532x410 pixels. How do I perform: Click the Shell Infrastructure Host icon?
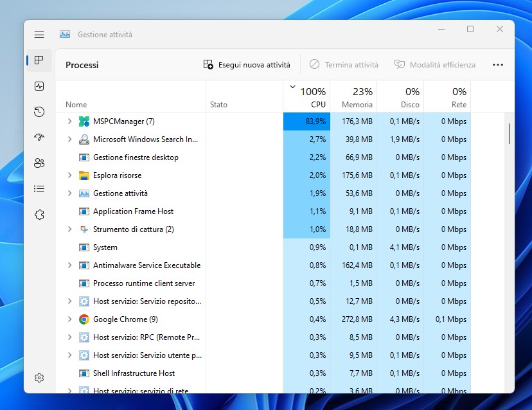(84, 373)
